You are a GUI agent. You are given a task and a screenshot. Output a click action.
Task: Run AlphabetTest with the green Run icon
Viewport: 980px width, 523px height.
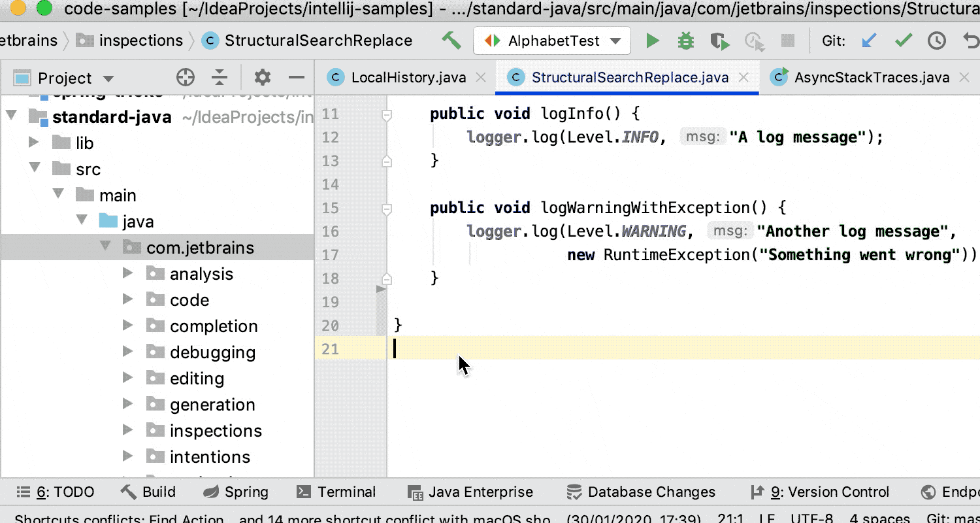pos(652,41)
